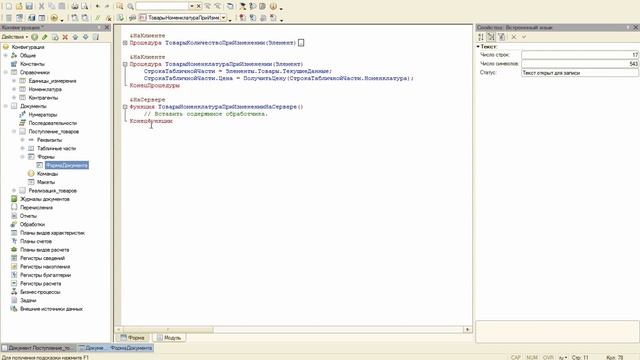640x360 pixels.
Task: Click the Cut scissors icon
Action: tap(41, 6)
